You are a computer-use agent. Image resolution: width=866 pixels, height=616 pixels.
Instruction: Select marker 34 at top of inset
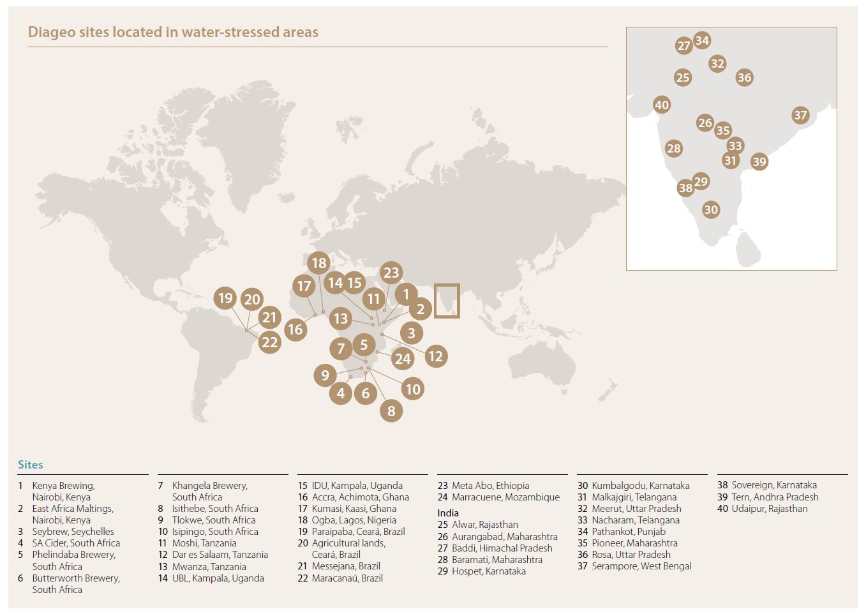[x=701, y=41]
